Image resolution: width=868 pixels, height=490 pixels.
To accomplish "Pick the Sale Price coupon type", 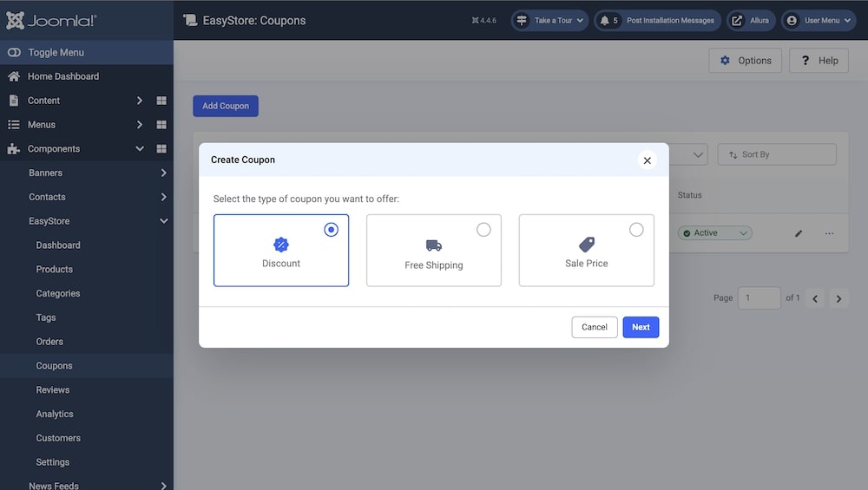I will coord(586,251).
